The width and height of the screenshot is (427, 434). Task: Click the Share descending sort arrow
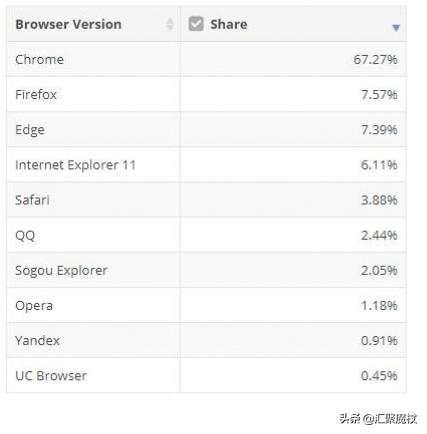pos(396,28)
